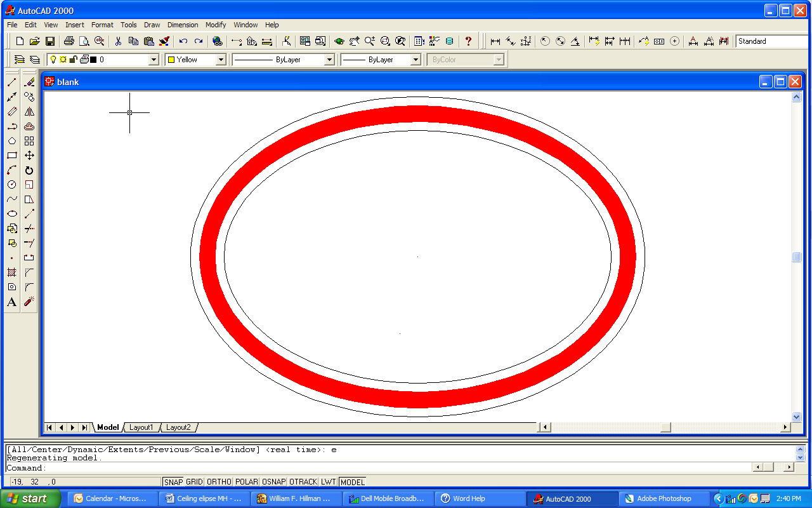Toggle OSNAP in status bar

tap(274, 482)
